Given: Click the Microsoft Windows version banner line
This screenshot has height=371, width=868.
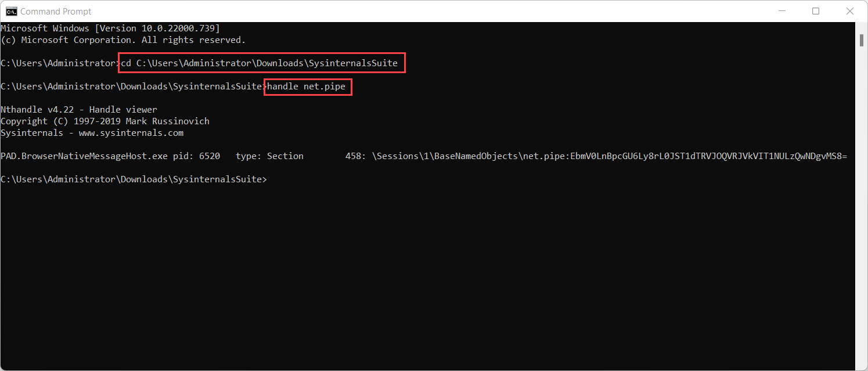Looking at the screenshot, I should click(110, 28).
